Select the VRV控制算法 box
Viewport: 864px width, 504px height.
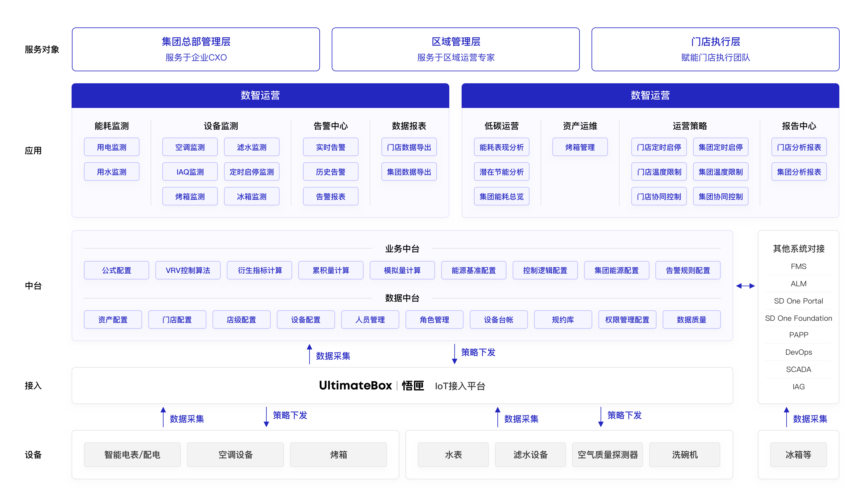[188, 270]
